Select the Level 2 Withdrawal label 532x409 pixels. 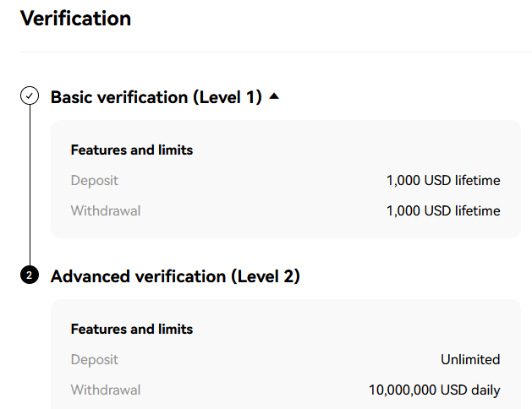[106, 390]
